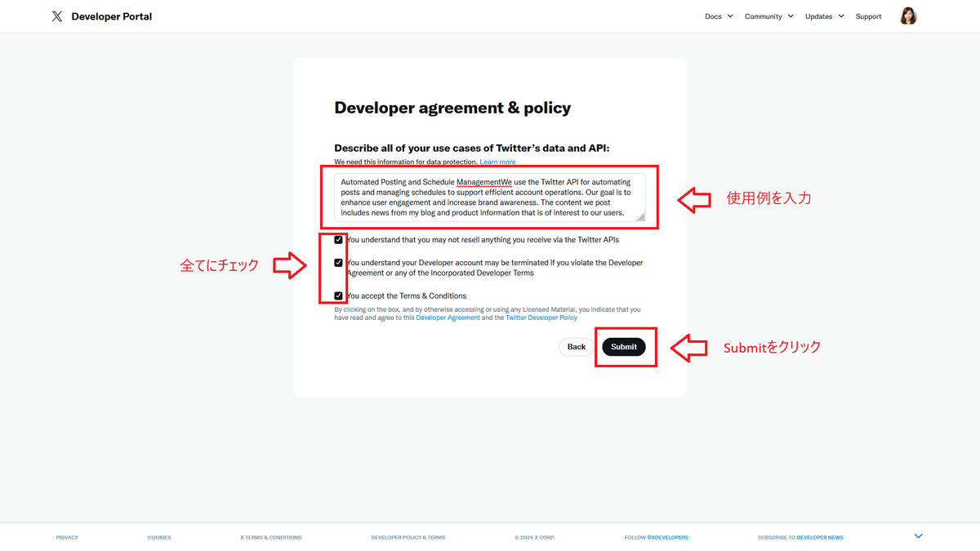Open Developer Policy & Terms footer link
The width and height of the screenshot is (980, 551).
click(408, 537)
